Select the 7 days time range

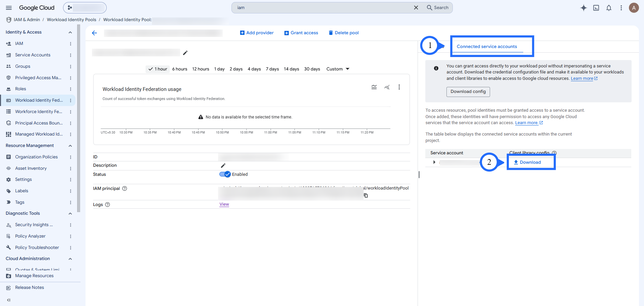pos(272,69)
